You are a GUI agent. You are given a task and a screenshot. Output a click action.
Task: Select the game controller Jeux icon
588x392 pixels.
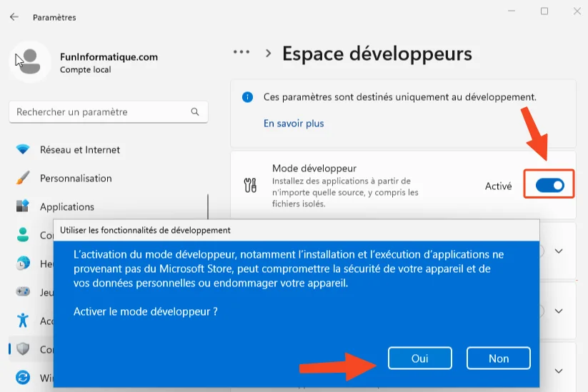point(23,291)
